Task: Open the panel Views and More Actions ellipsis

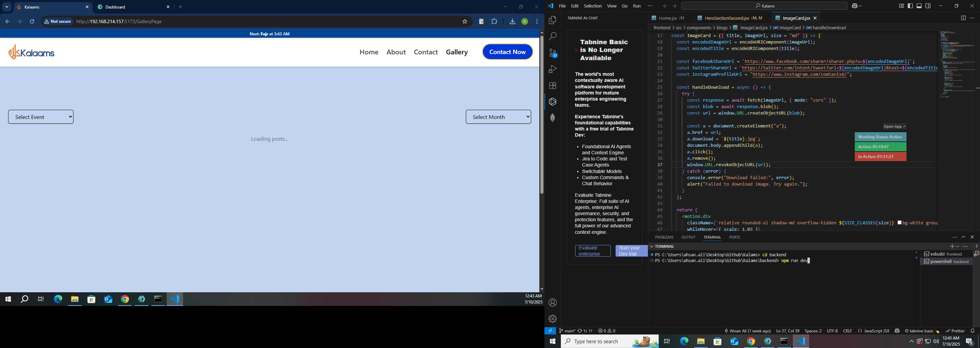Action: 954,237
